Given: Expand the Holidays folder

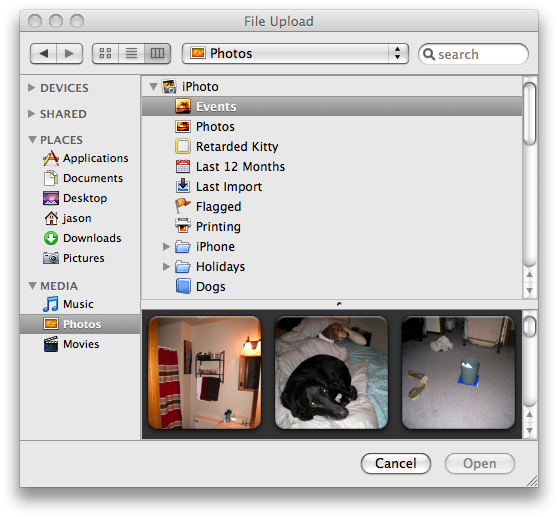Looking at the screenshot, I should [166, 267].
